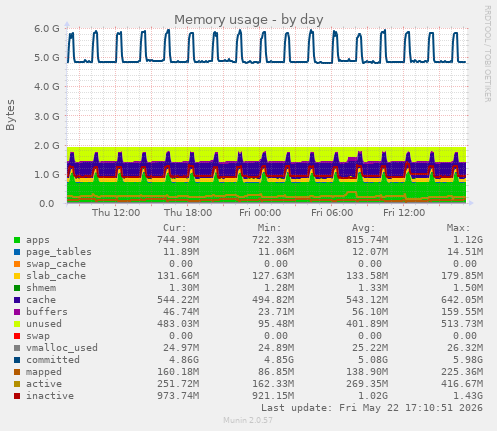Click the 3.0 G y-axis value
The image size is (497, 431).
pos(47,117)
